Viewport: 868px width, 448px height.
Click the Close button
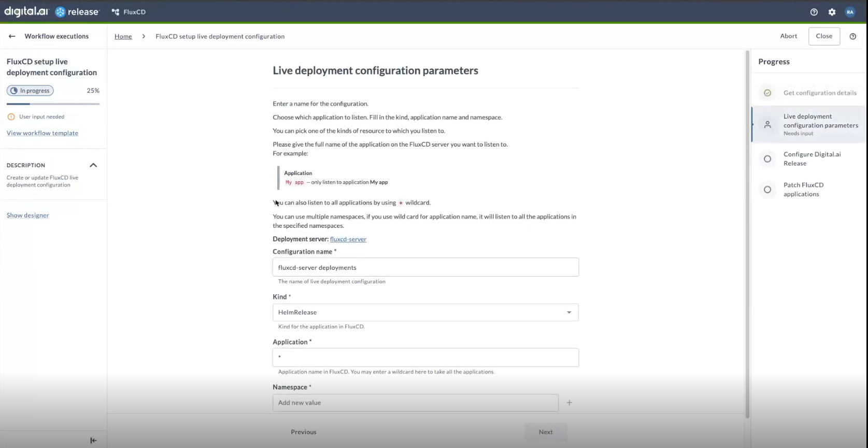point(824,36)
